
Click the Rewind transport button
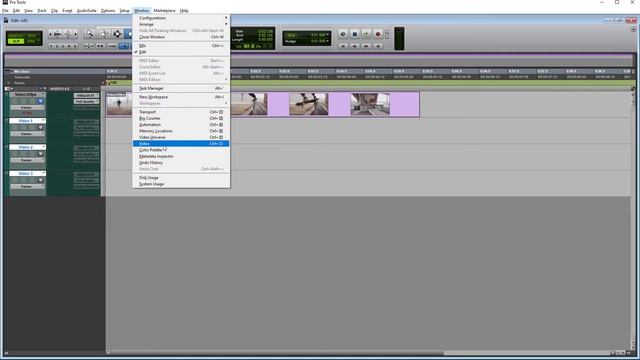(354, 46)
